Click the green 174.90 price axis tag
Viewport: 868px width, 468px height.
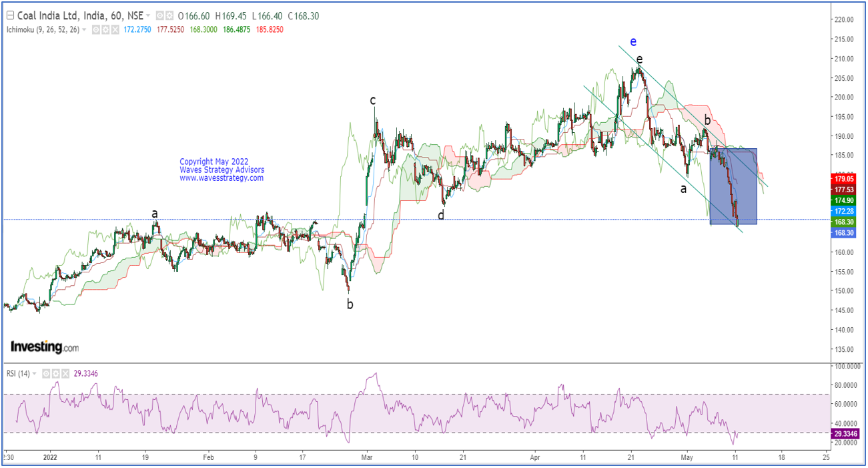(x=843, y=200)
